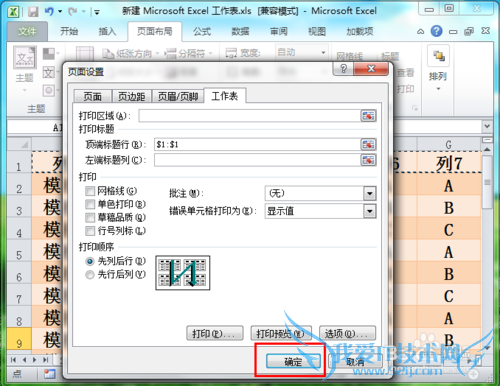Click range selector icon for 打印区域
Screen dimensions: 500x386
pyautogui.click(x=368, y=116)
